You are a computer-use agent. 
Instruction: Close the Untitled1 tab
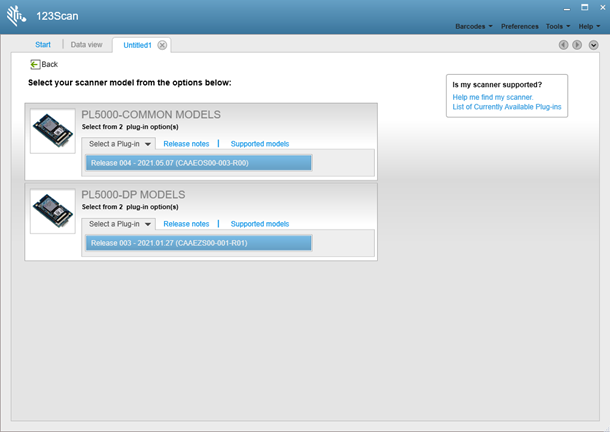click(162, 45)
